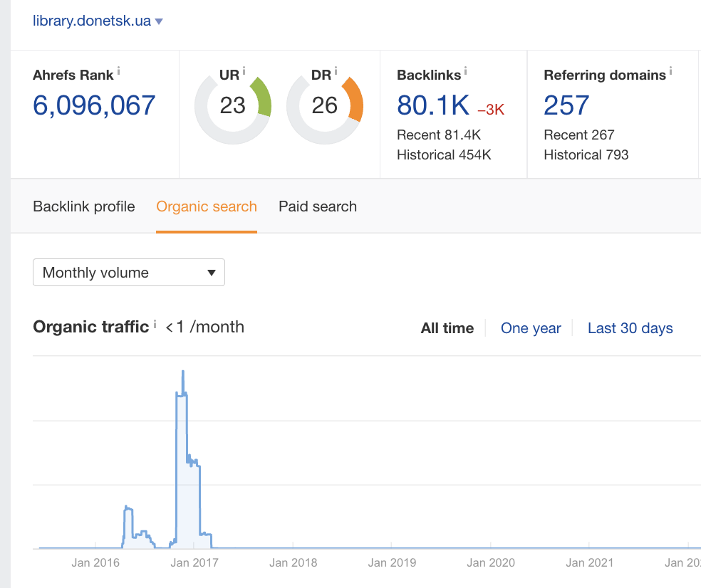This screenshot has width=701, height=588.
Task: Click the DR 26 donut gauge
Action: pos(325,106)
